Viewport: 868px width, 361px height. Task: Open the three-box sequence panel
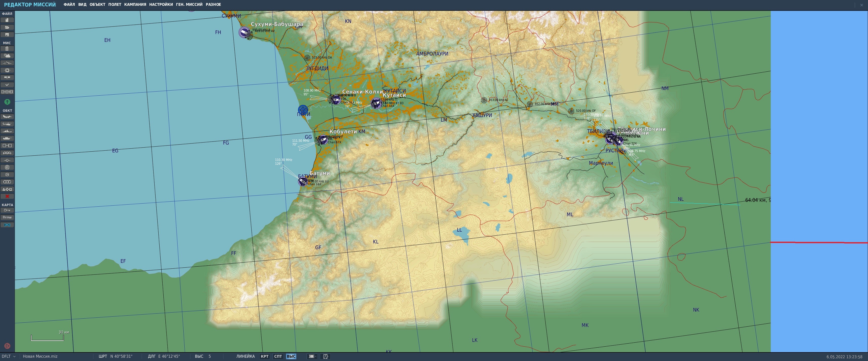tap(7, 92)
